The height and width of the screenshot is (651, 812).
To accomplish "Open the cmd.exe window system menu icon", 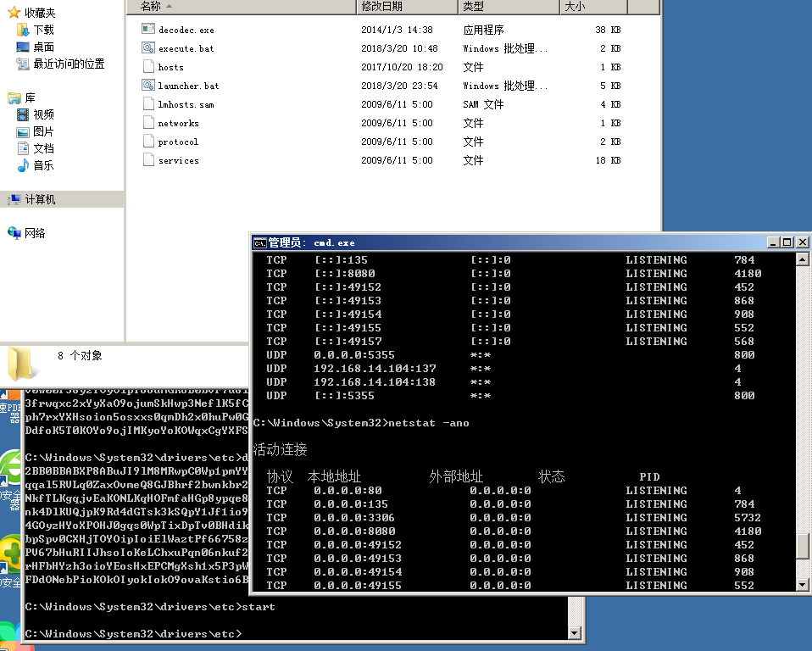I will 260,242.
